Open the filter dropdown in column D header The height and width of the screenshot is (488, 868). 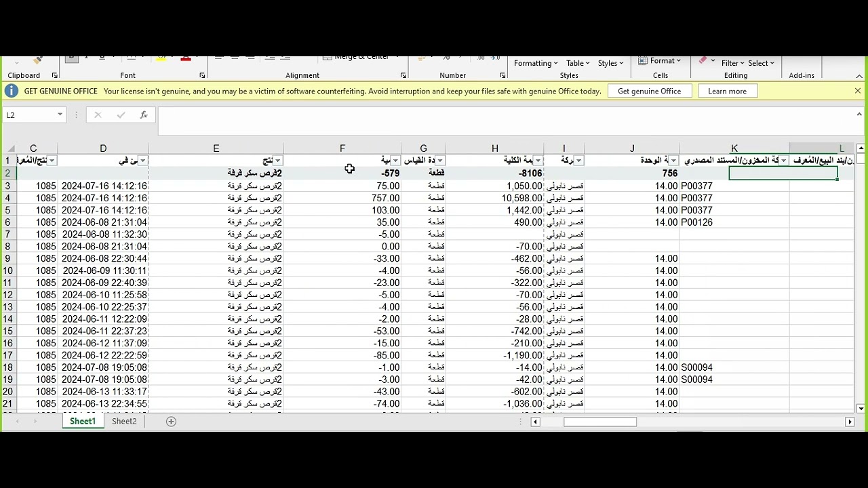142,161
